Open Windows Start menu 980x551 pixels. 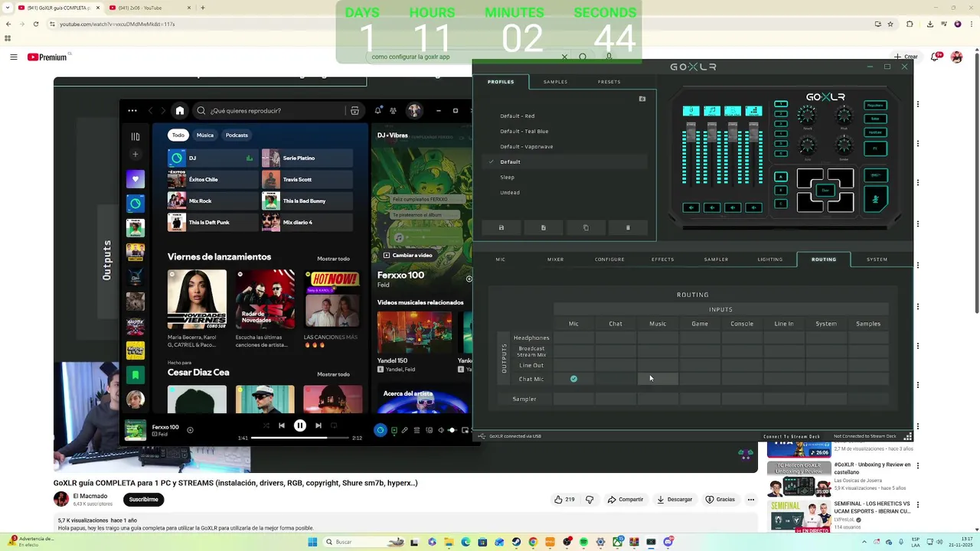pyautogui.click(x=312, y=542)
